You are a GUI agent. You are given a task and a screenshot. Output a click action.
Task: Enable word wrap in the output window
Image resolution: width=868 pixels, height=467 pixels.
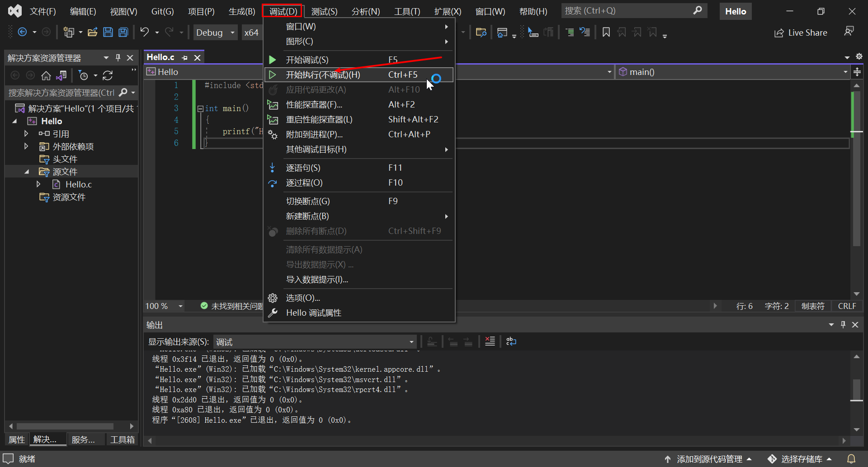click(x=511, y=341)
